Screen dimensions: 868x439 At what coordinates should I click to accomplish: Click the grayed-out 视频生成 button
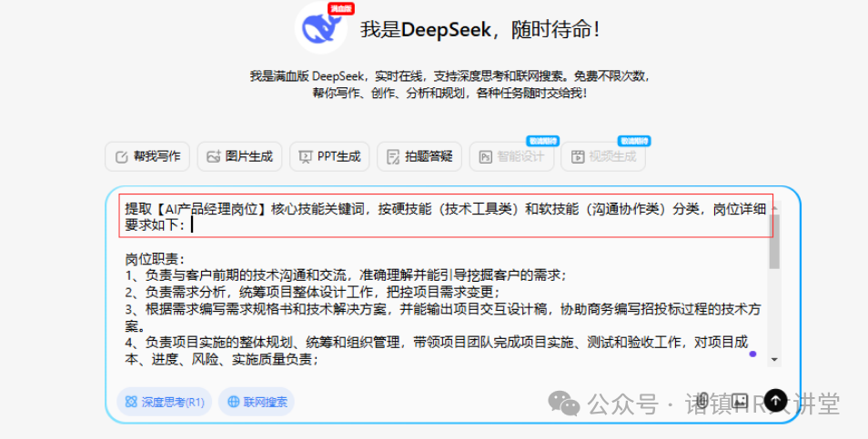coord(603,156)
